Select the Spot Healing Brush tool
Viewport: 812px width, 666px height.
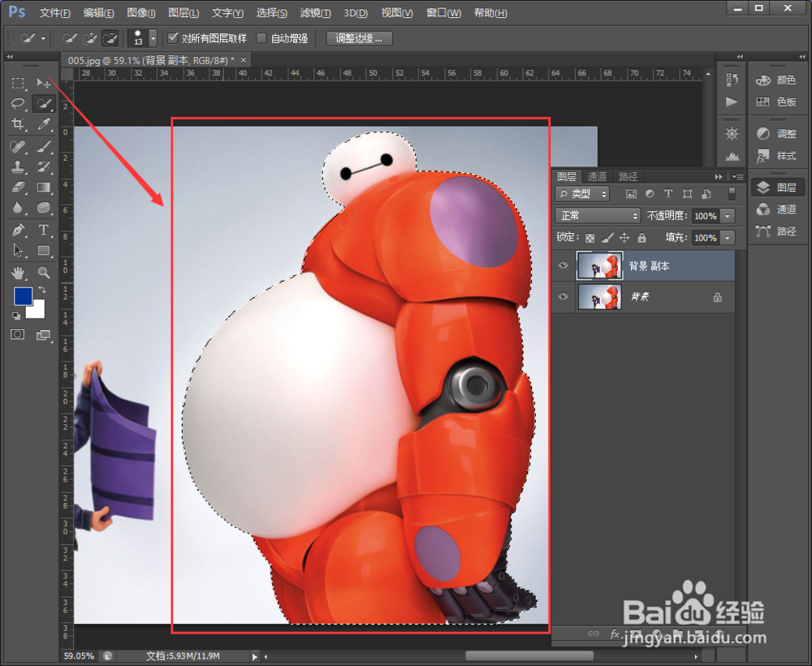[18, 146]
